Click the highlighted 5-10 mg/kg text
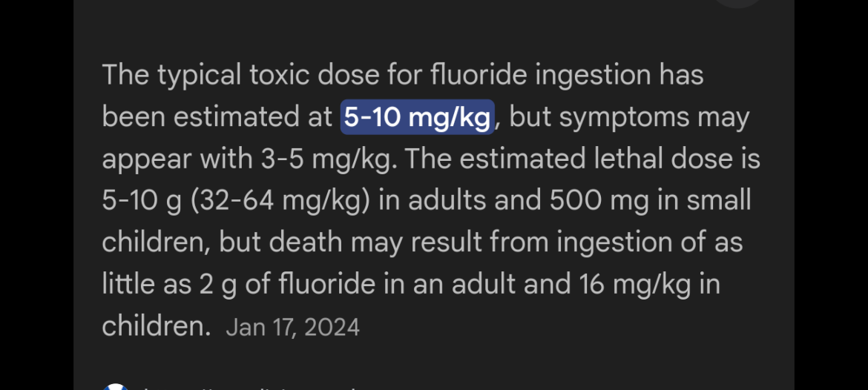Viewport: 868px width, 390px height. [x=417, y=117]
